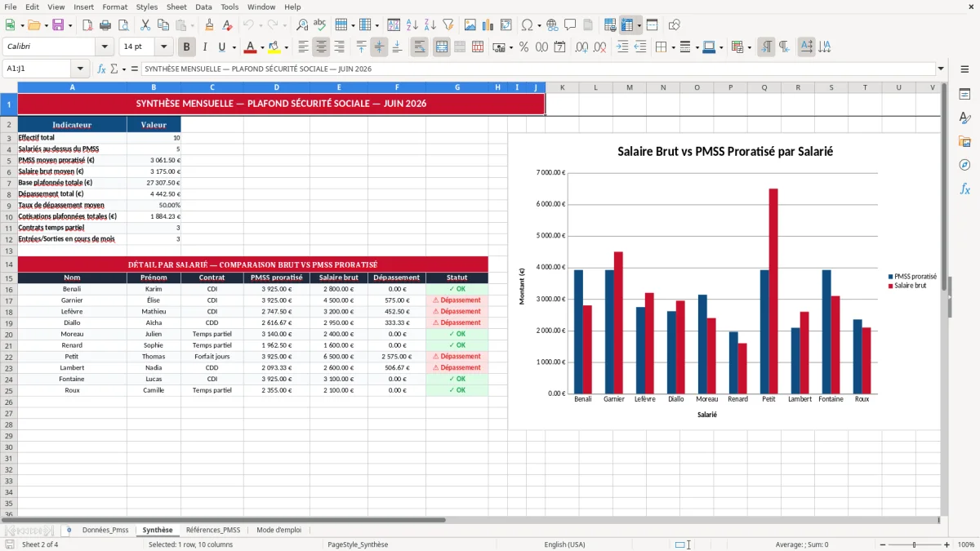980x551 pixels.
Task: Expand the formula bar
Action: (x=942, y=69)
